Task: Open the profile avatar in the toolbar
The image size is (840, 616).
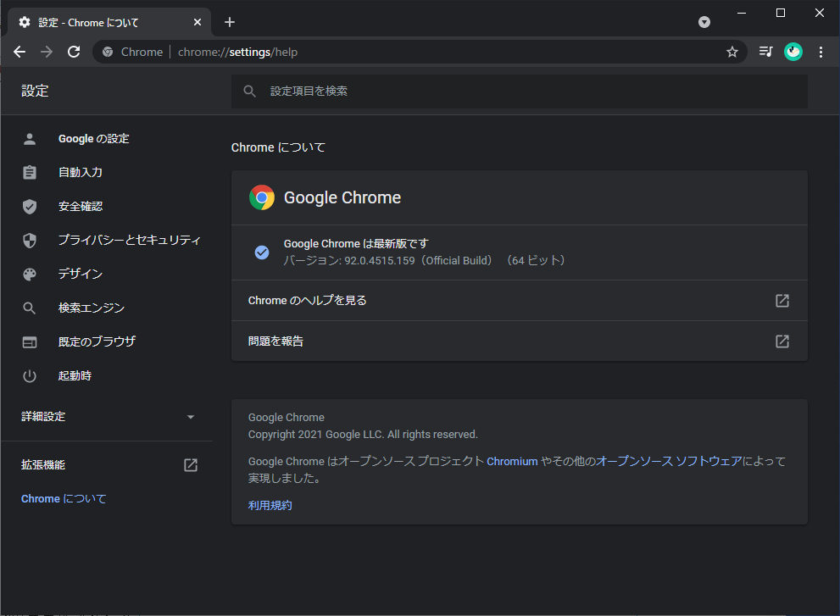Action: click(x=793, y=52)
